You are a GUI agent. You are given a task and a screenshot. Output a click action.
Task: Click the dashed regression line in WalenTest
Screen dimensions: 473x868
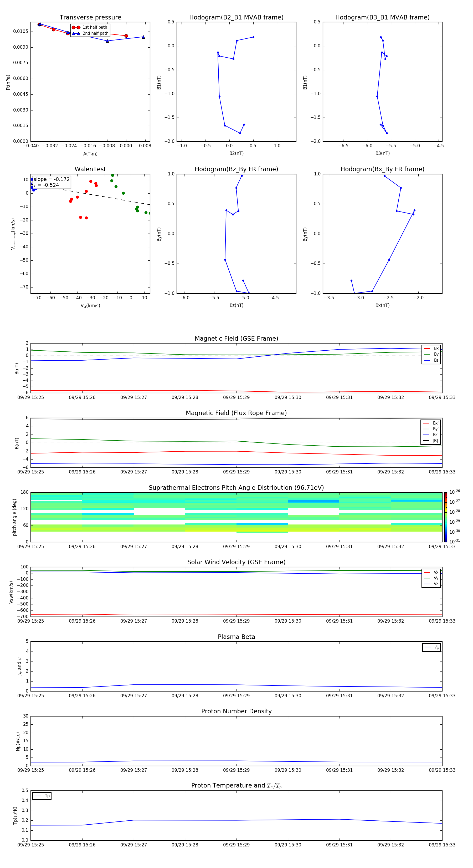pos(104,196)
